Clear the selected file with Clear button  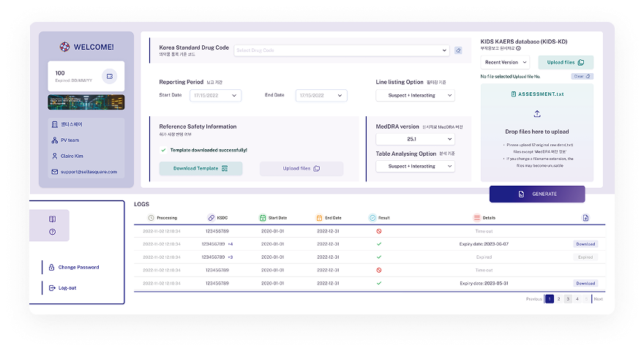(x=582, y=76)
